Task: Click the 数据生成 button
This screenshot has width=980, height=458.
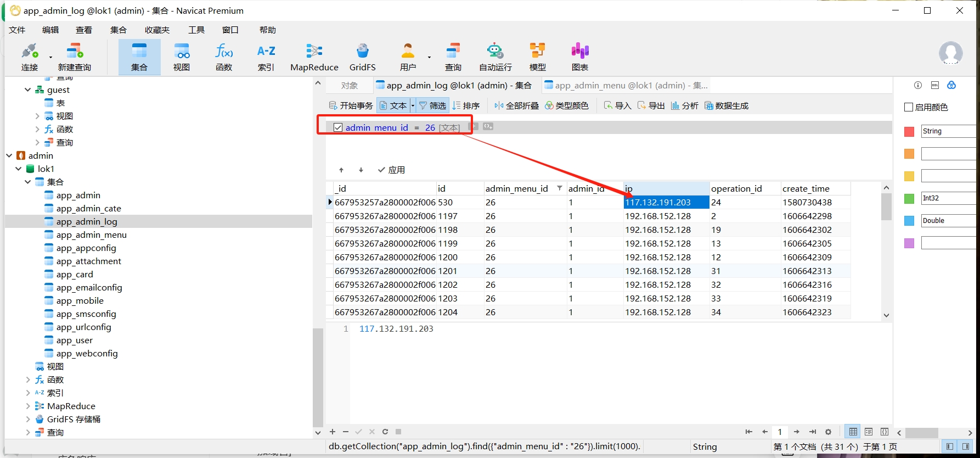Action: point(726,105)
